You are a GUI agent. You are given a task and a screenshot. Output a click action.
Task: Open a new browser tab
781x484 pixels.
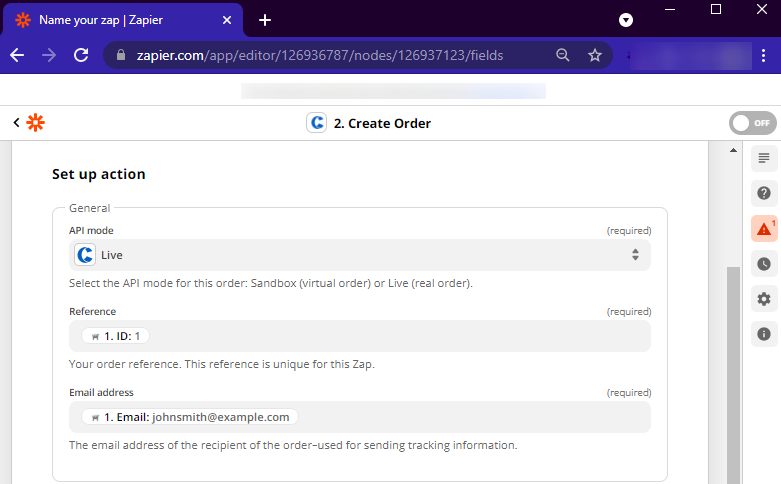click(x=265, y=20)
